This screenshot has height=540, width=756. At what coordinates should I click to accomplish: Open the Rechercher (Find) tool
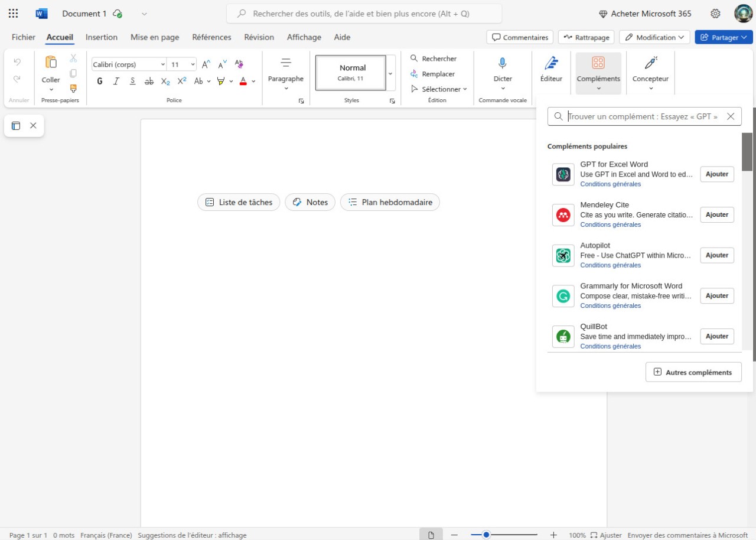434,58
